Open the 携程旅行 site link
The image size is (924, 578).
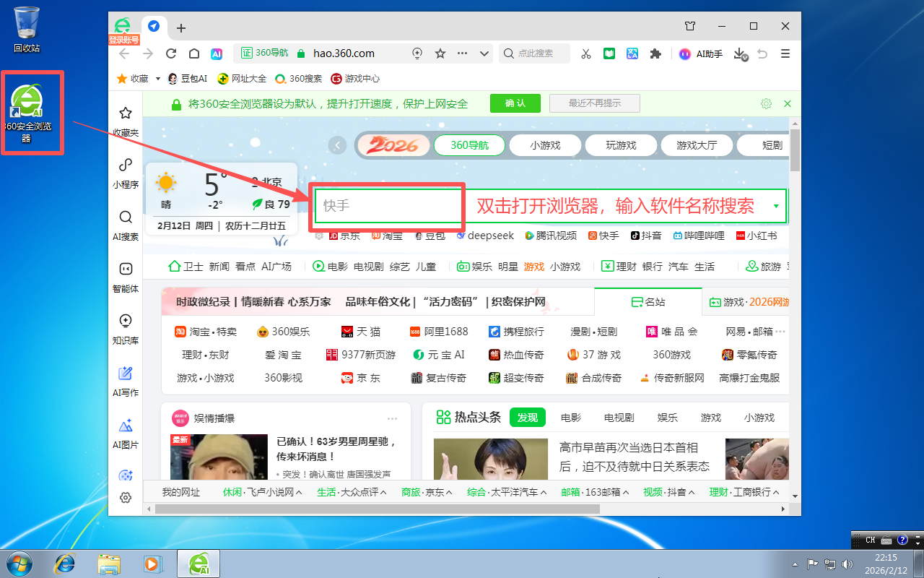click(x=516, y=332)
